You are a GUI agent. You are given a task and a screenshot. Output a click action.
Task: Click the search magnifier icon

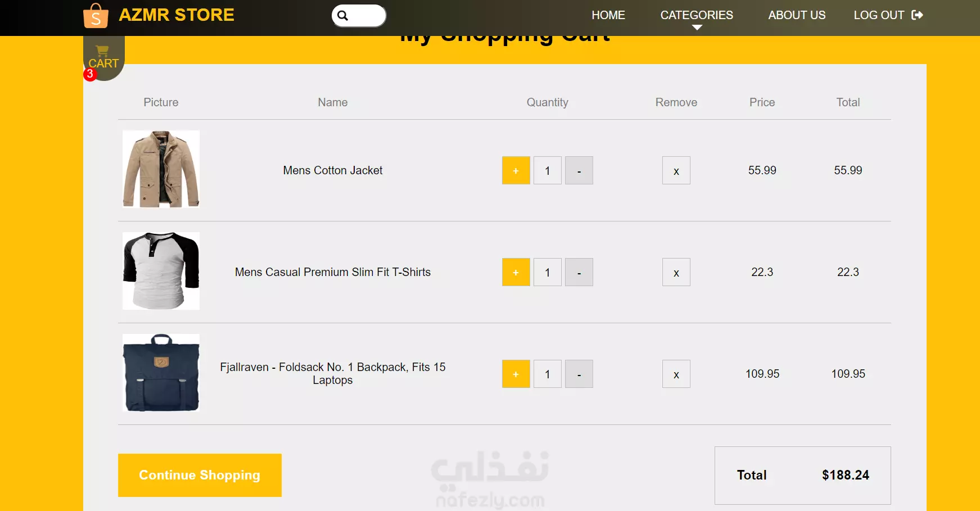343,16
